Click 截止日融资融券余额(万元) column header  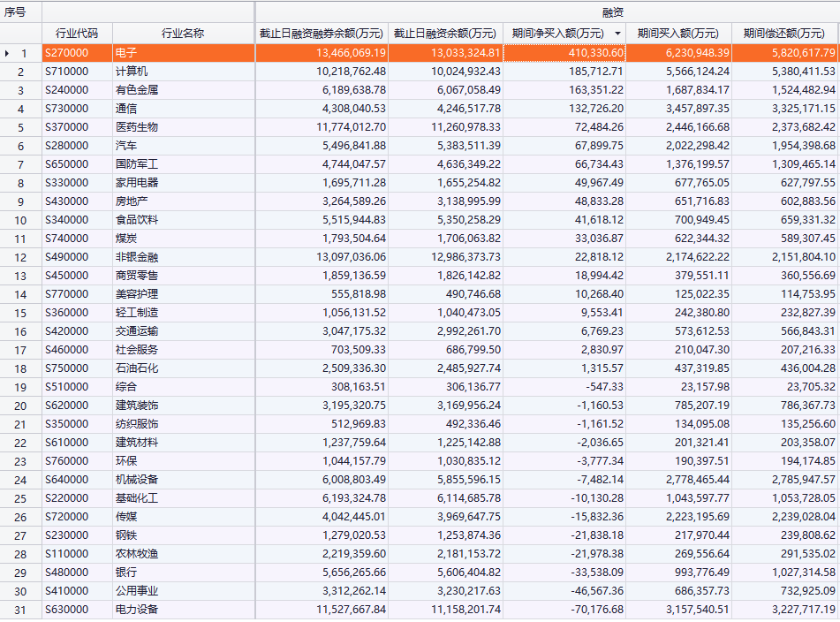point(322,34)
